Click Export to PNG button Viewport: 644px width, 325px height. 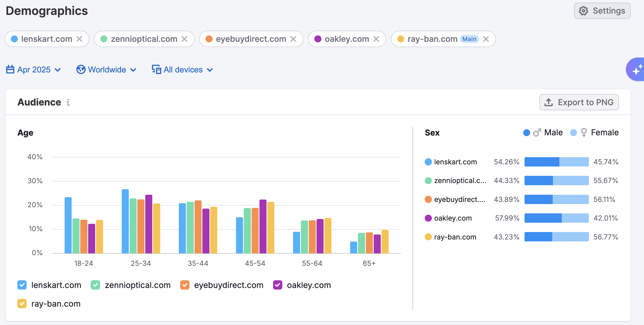[579, 102]
